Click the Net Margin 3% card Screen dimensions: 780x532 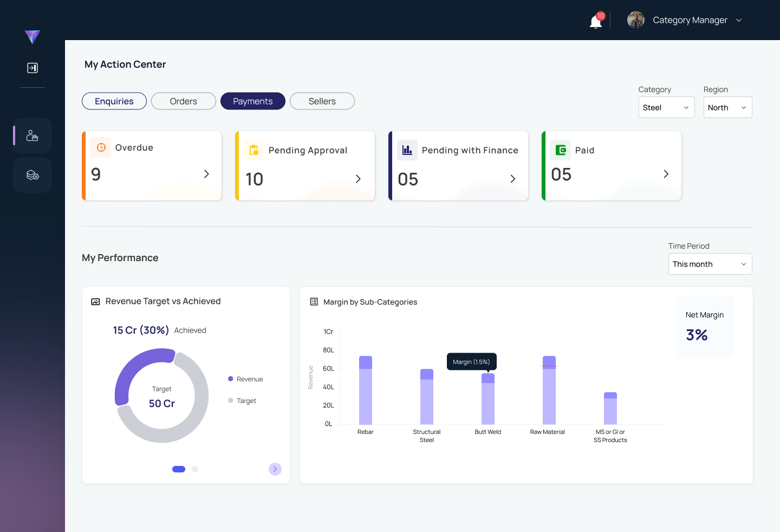coord(705,327)
